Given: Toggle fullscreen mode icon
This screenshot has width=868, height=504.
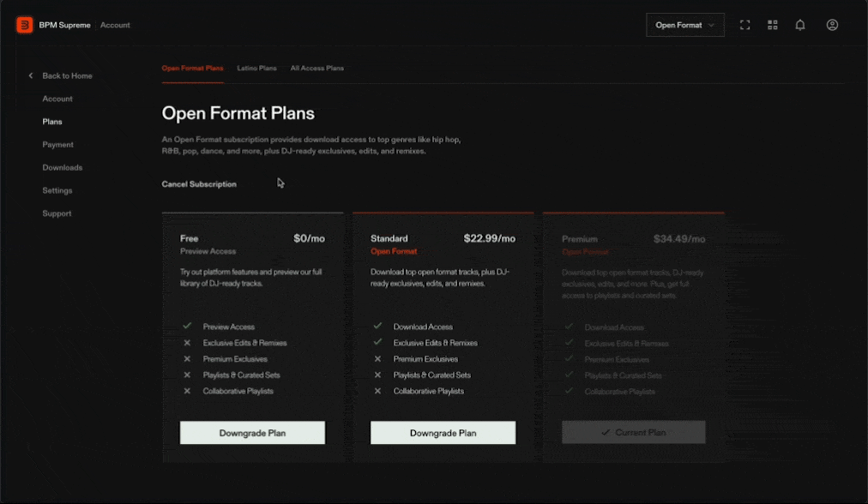Looking at the screenshot, I should coord(745,25).
